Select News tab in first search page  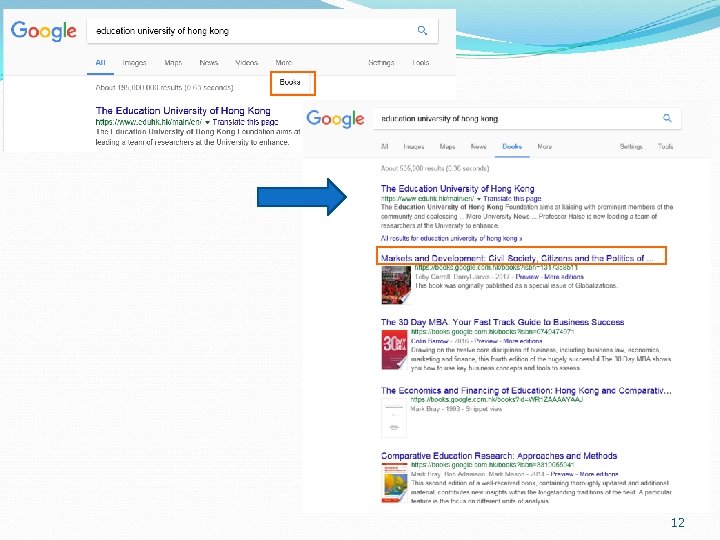[208, 62]
